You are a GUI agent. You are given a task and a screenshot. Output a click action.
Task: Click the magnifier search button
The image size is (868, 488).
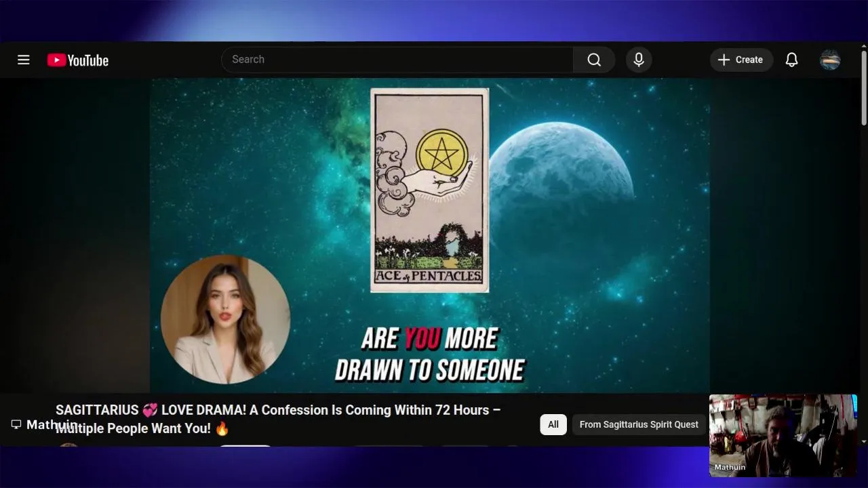pos(594,60)
